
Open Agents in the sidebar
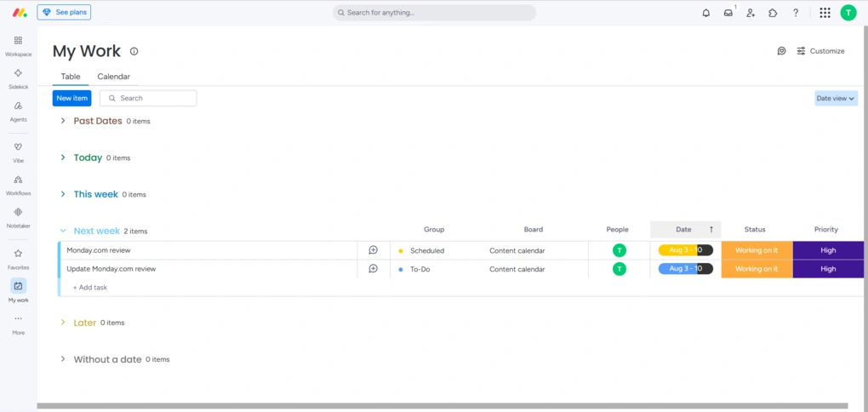coord(18,112)
